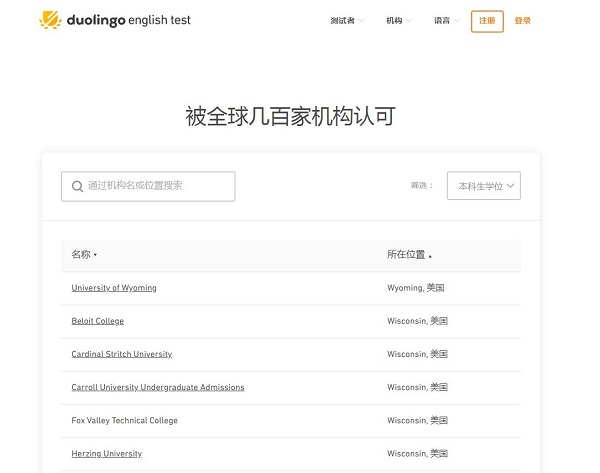Open Beloit College link
This screenshot has width=600, height=473.
(98, 321)
